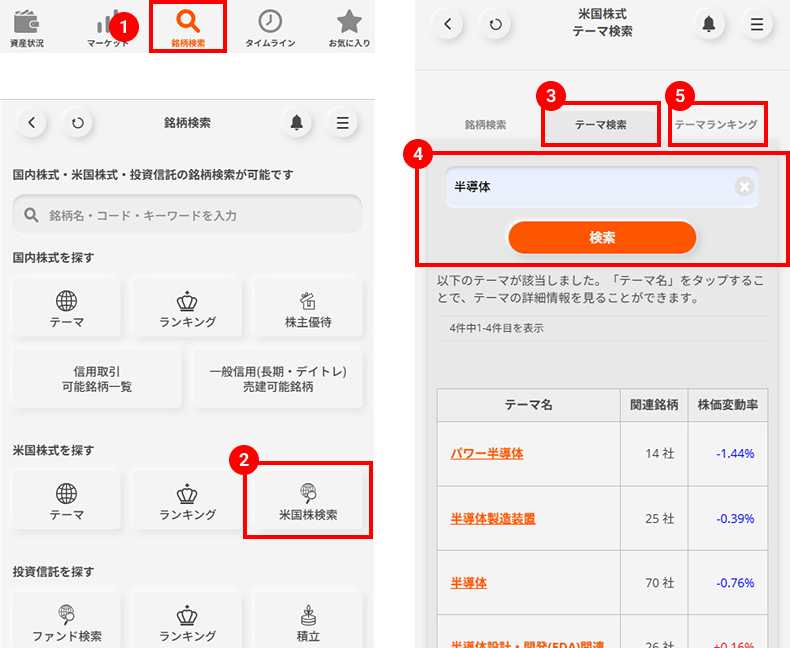Click the 関連銘柄 column header

pos(654,405)
